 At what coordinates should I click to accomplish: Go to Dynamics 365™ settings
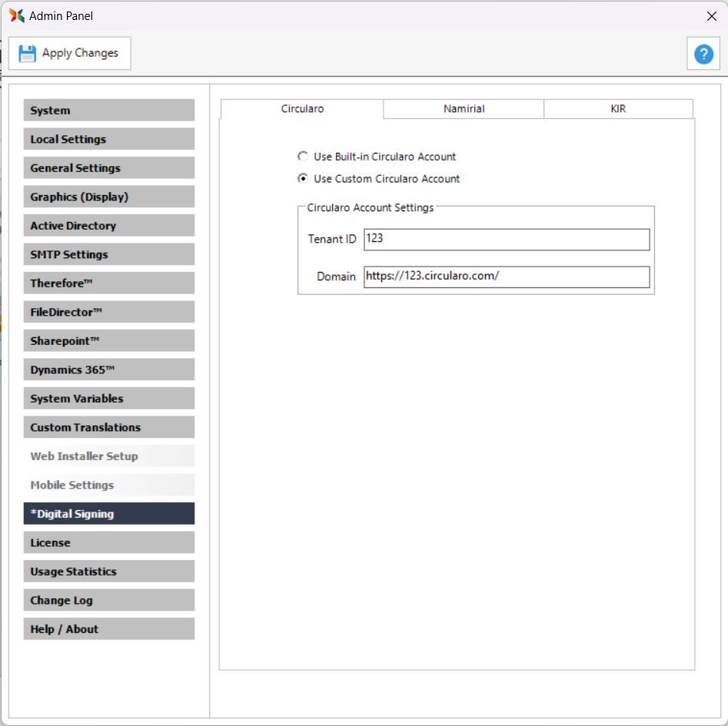(109, 370)
